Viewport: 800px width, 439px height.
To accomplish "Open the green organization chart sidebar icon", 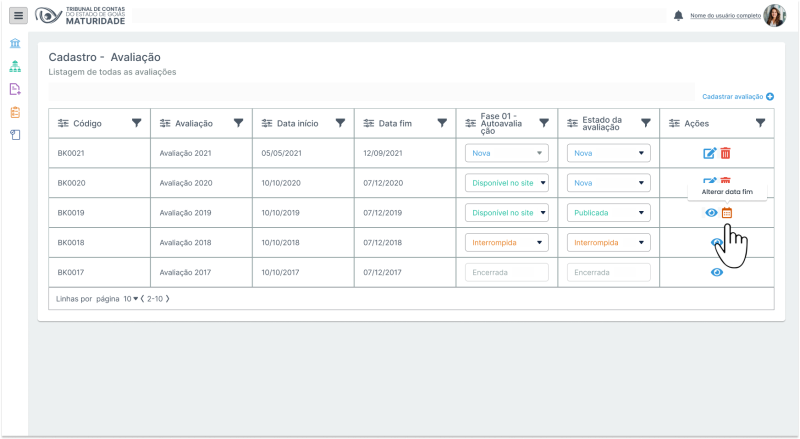I will 15,67.
